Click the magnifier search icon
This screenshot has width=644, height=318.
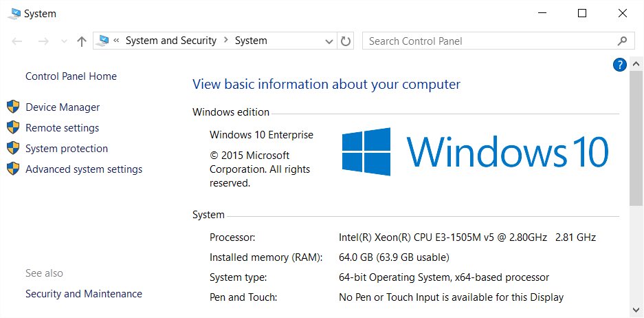click(x=622, y=41)
